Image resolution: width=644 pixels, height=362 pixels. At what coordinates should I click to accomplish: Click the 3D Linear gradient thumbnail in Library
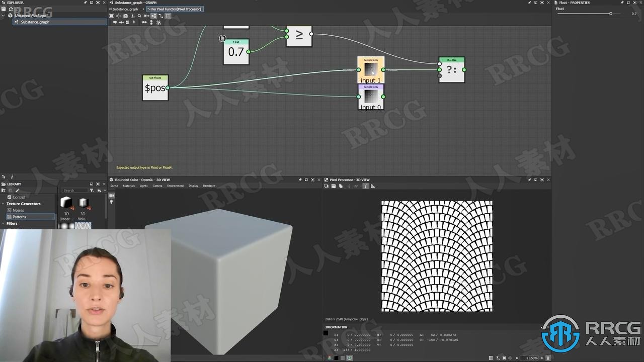pyautogui.click(x=66, y=208)
